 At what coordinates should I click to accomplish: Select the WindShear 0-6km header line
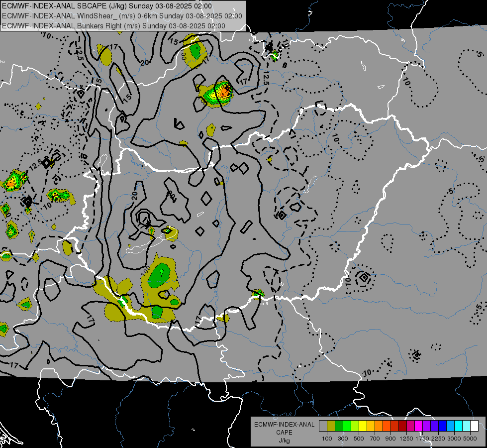tap(122, 16)
